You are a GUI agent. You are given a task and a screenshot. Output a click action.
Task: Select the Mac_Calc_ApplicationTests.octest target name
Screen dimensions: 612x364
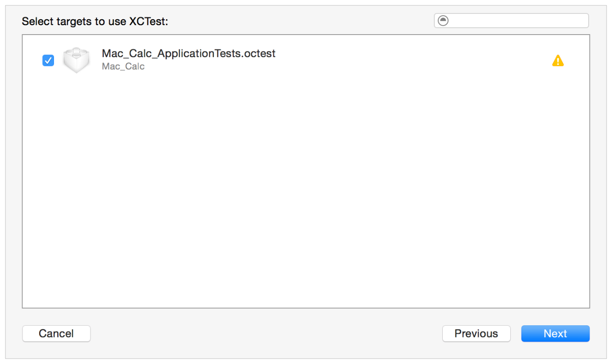[x=188, y=53]
